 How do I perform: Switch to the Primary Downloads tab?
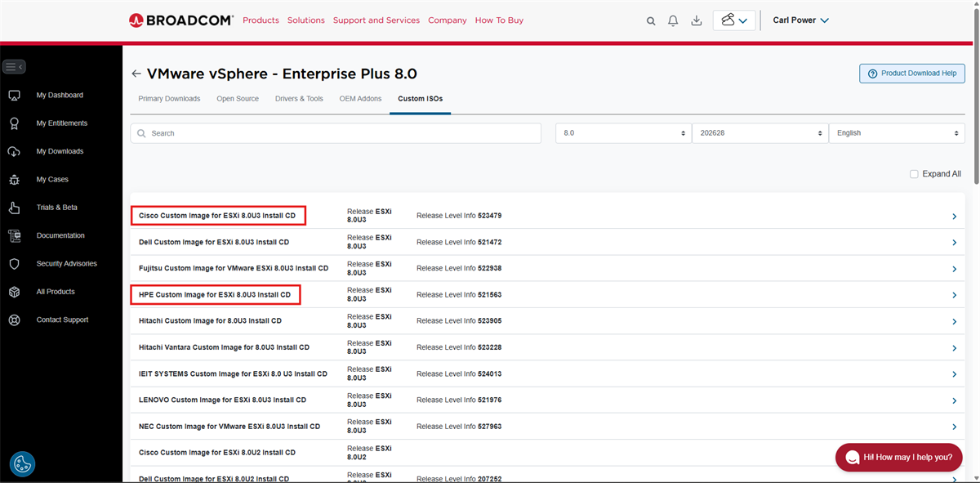point(169,99)
